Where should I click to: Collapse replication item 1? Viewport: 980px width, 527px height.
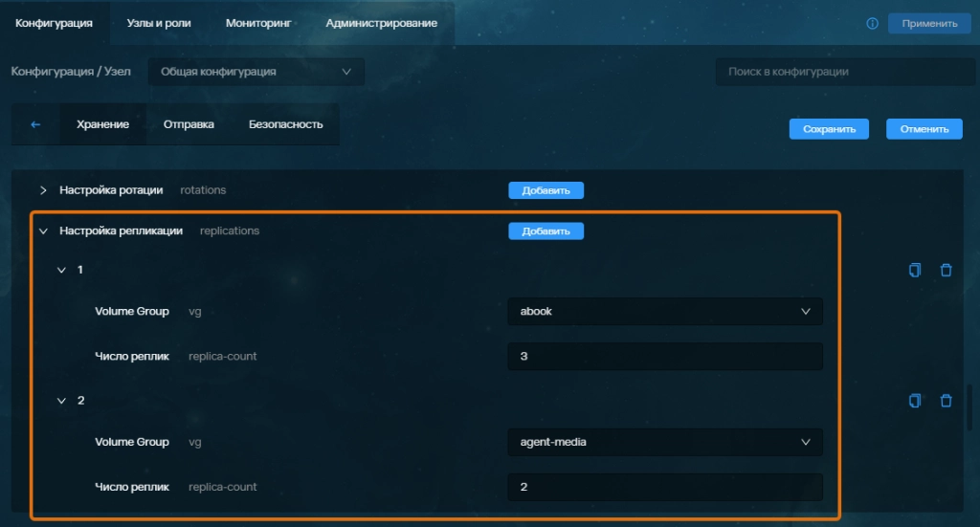click(62, 270)
